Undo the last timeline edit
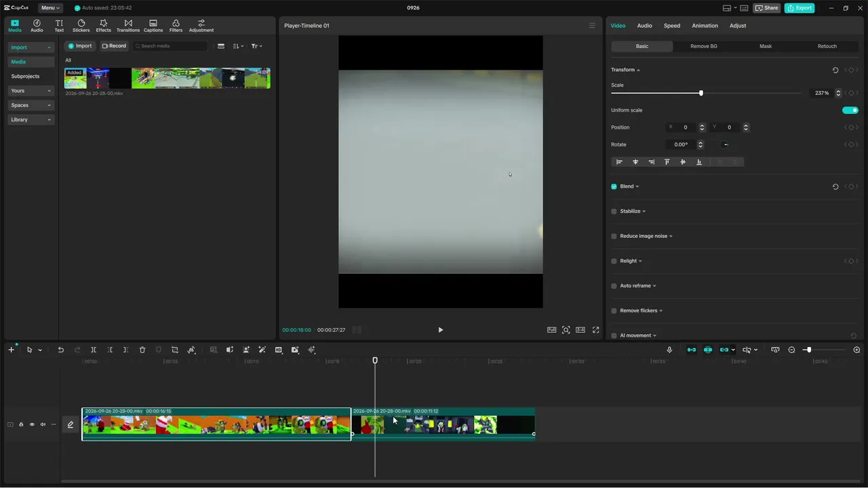Viewport: 868px width, 488px height. [x=60, y=350]
